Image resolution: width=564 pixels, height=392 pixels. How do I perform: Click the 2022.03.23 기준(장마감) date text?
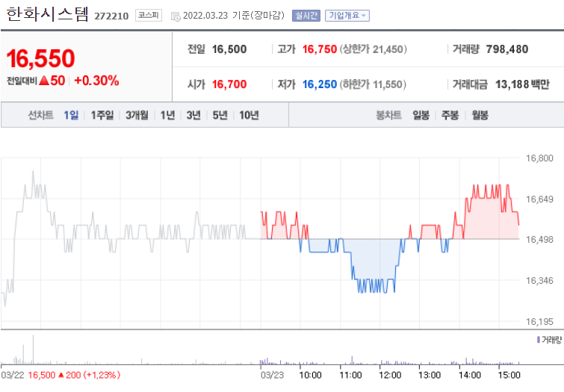pos(233,16)
